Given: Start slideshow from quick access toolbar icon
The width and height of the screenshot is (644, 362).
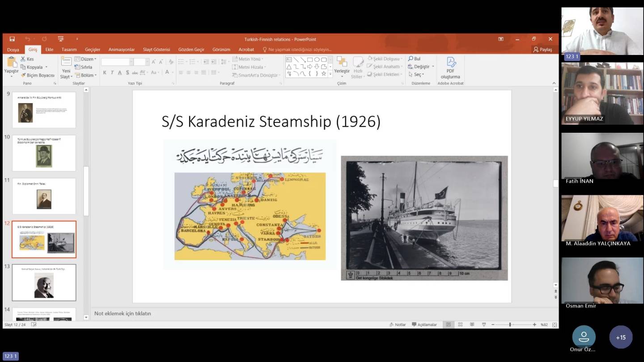Looking at the screenshot, I should tap(61, 39).
